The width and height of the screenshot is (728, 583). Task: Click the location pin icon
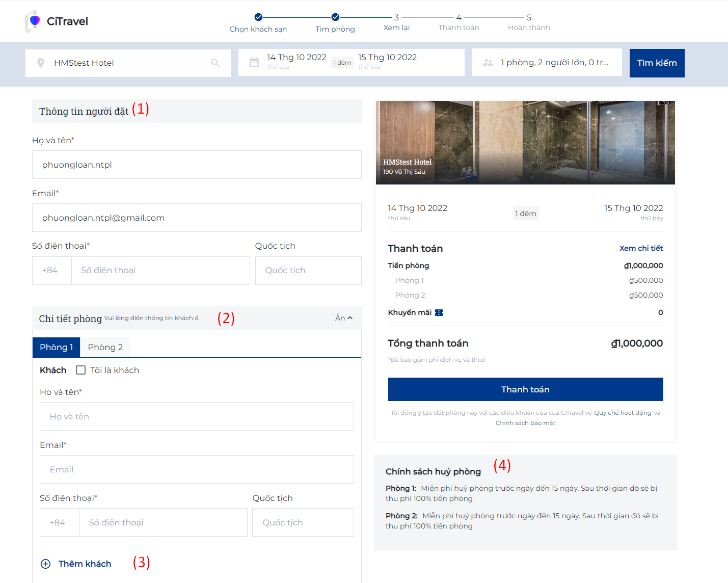[41, 63]
